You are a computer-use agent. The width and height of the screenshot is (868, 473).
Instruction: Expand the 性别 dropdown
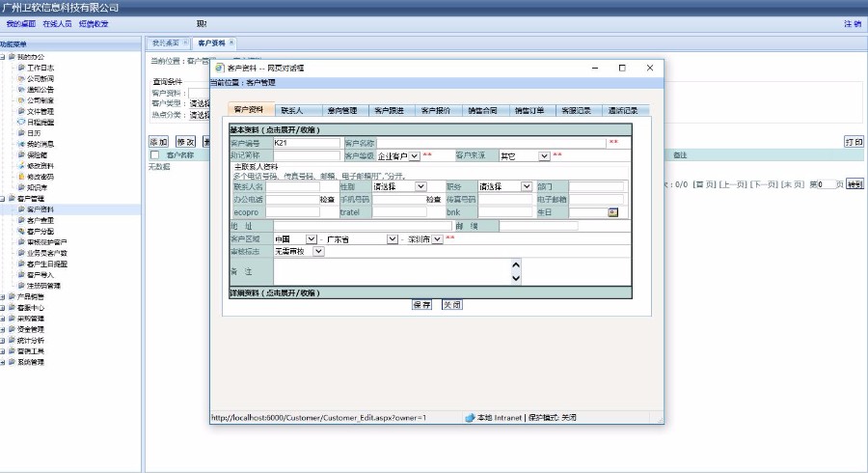pos(420,186)
